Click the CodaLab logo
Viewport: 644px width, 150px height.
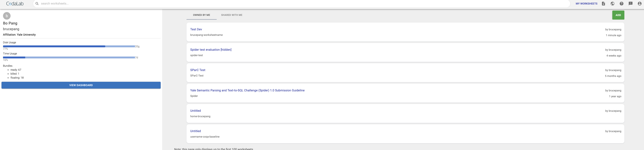[15, 4]
